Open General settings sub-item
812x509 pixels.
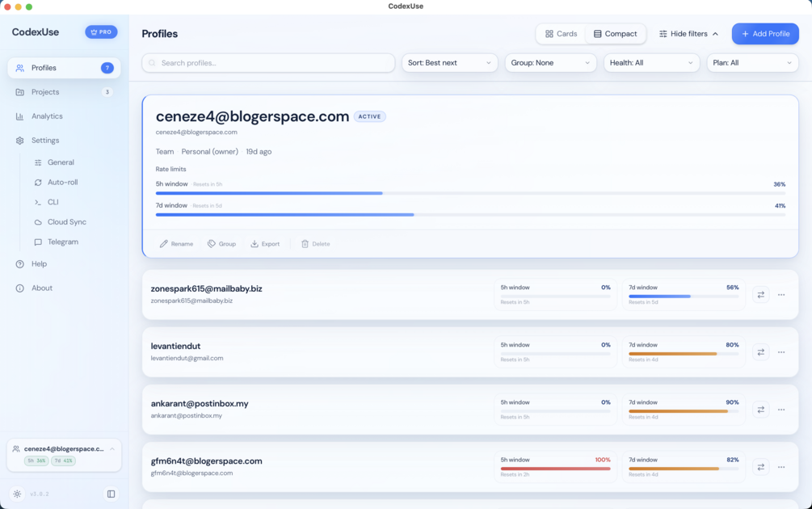(x=61, y=162)
